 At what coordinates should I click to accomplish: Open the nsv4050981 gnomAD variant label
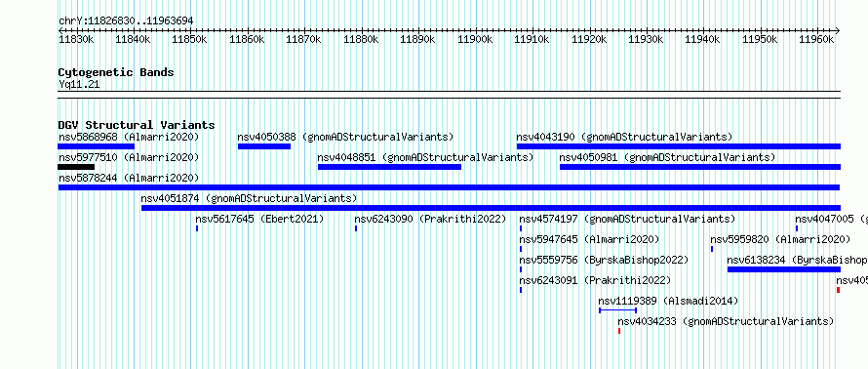point(667,157)
